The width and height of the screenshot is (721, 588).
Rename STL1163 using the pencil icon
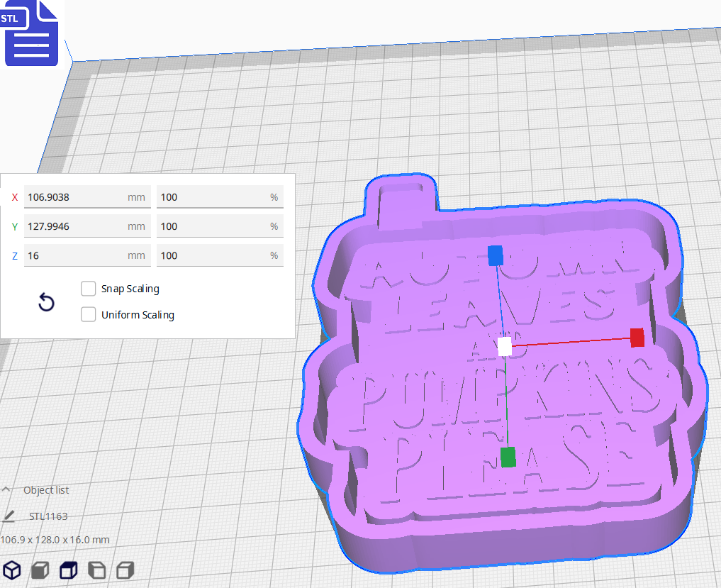coord(9,516)
